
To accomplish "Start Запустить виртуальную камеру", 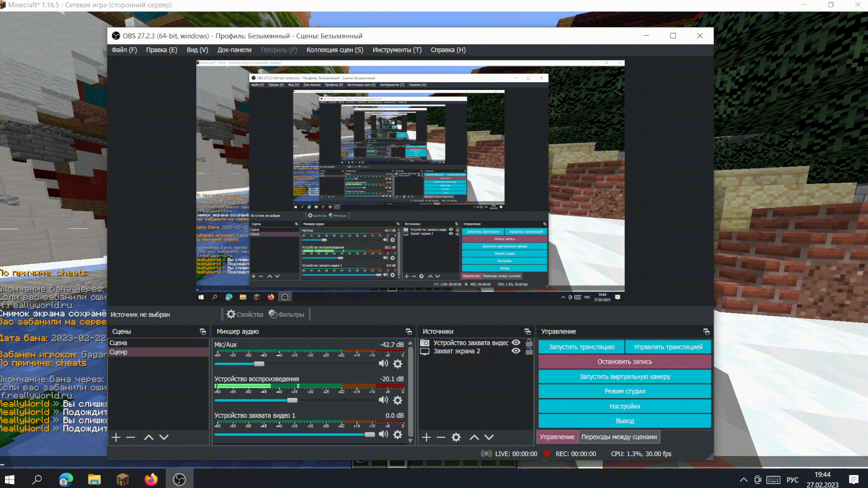I will click(x=625, y=376).
